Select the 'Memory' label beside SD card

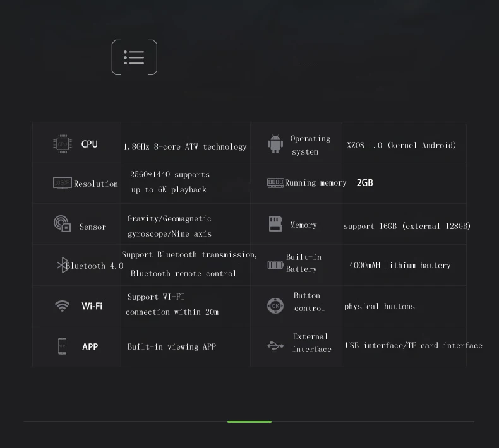point(303,225)
